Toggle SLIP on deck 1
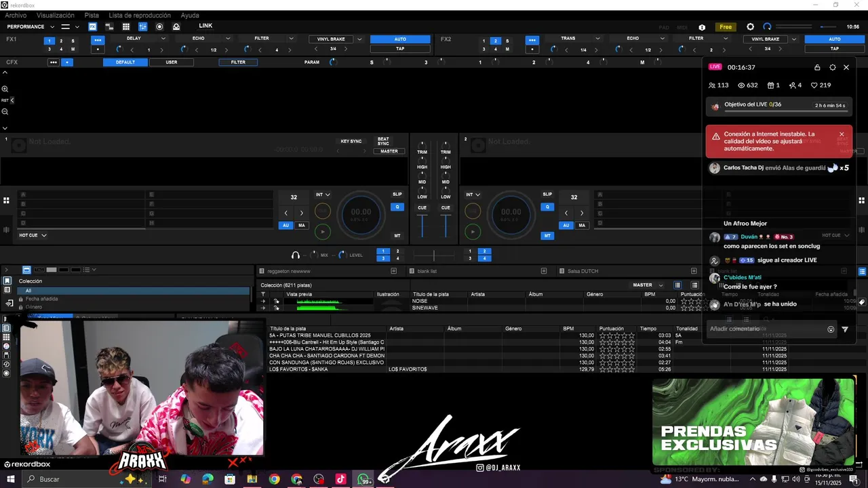The image size is (868, 488). pos(397,195)
